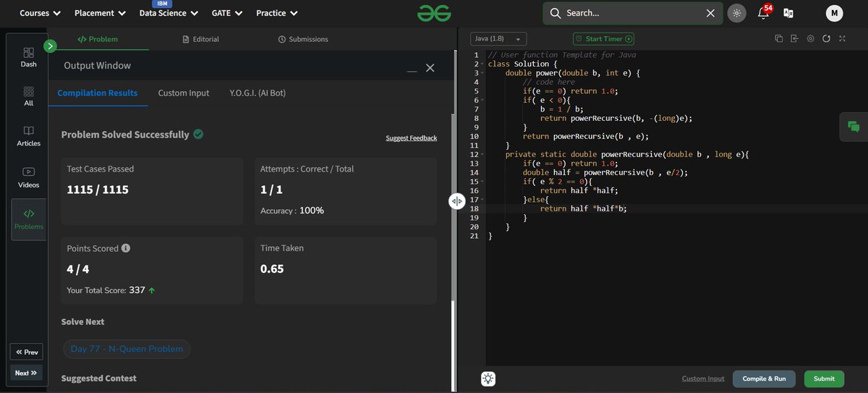Screen dimensions: 868x393
Task: Select the Custom Input tab
Action: (x=184, y=93)
